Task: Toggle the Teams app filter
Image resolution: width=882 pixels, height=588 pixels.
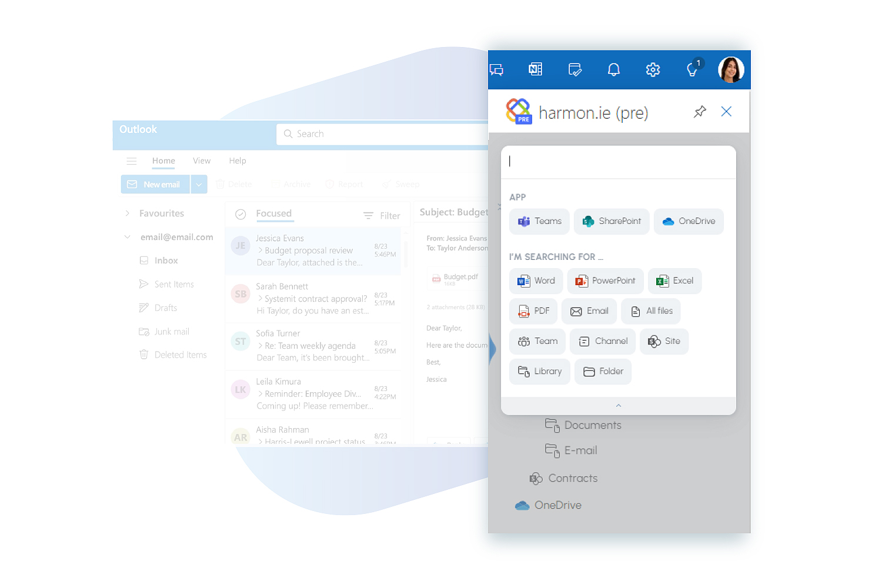Action: pos(539,222)
